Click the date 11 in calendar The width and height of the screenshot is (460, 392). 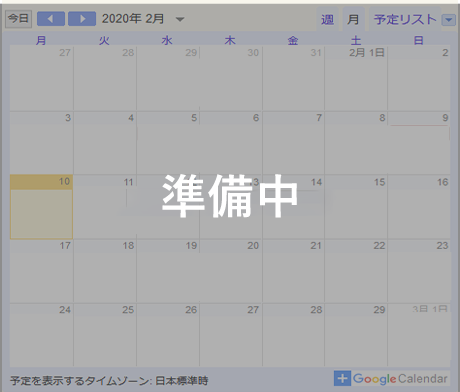coord(128,182)
